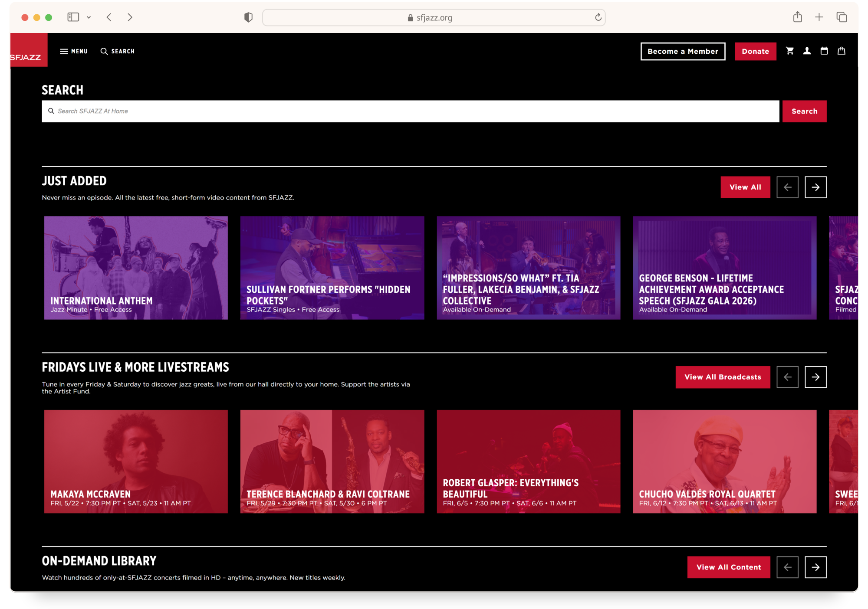This screenshot has width=868, height=609.
Task: Open George Benson Lifetime Achievement speech card
Action: point(724,268)
